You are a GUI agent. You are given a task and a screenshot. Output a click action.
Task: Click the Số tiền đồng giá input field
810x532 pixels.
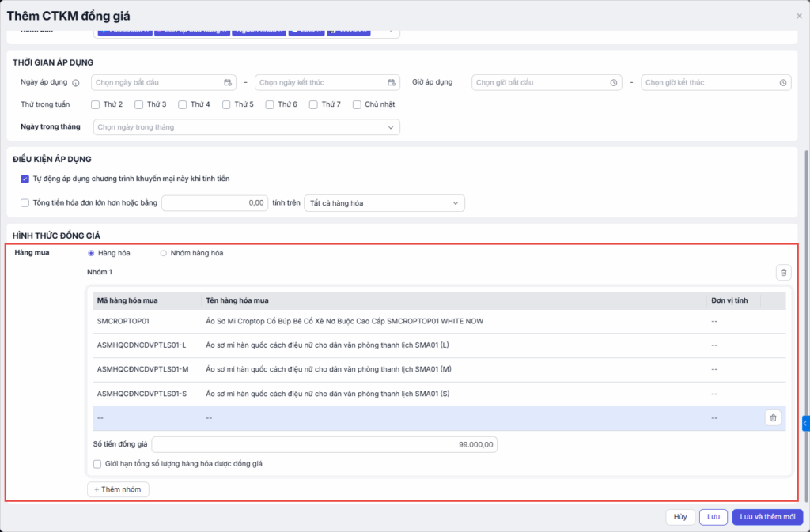[x=324, y=445]
